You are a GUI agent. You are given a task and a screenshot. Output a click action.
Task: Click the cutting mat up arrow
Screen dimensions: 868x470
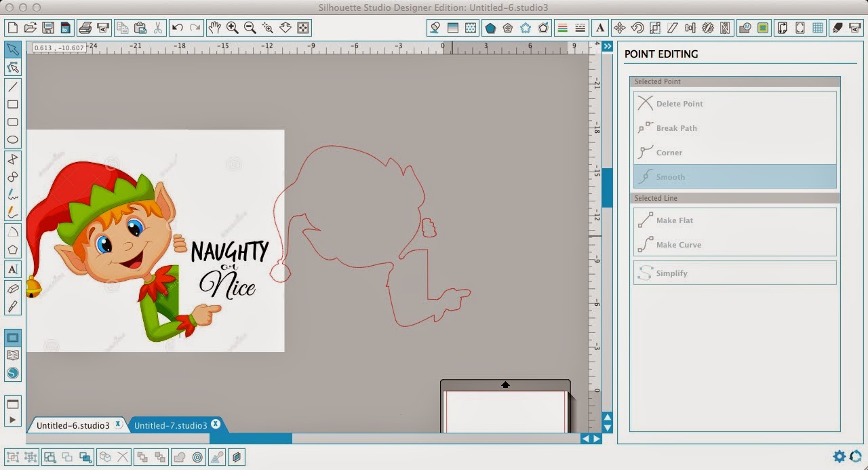pos(505,385)
